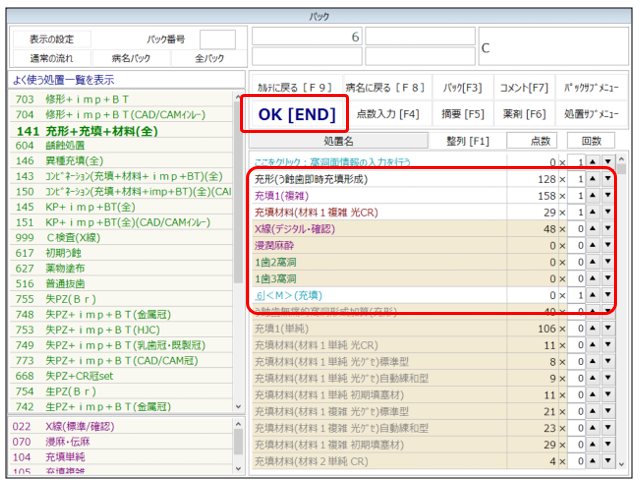The height and width of the screenshot is (484, 640).
Task: Open the 処置サブメニュー menu
Action: (590, 114)
